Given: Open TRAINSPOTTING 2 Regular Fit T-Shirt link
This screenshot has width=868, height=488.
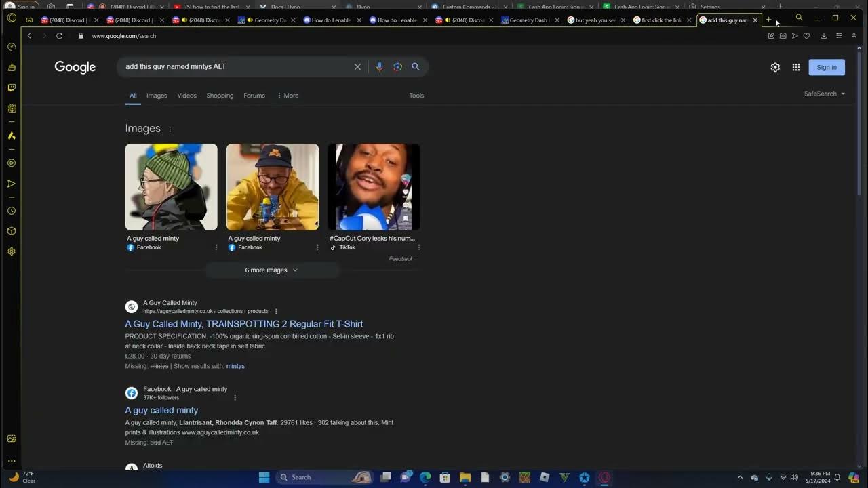Looking at the screenshot, I should point(244,324).
